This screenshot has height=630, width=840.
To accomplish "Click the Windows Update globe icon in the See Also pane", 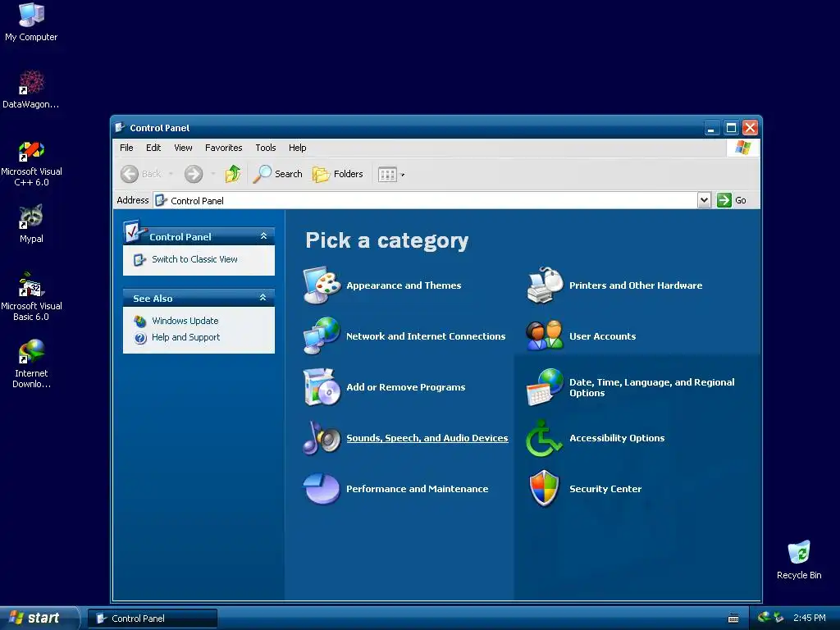I will pos(140,321).
